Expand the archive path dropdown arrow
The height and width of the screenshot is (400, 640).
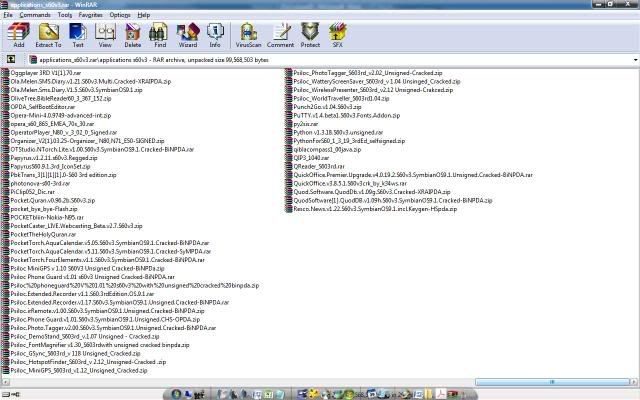click(636, 60)
